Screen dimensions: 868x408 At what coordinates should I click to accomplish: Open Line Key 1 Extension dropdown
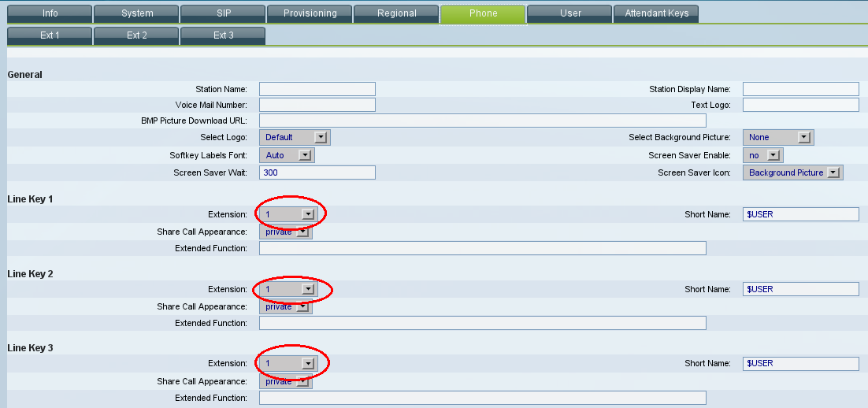click(x=287, y=214)
